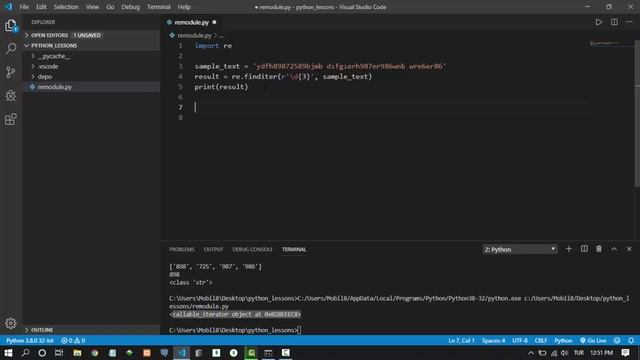Switch to the Output panel tab
This screenshot has width=640, height=360.
coord(213,249)
